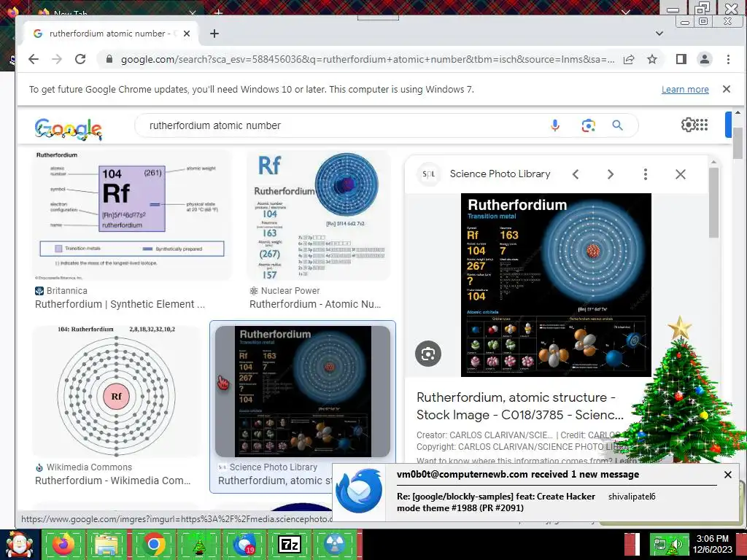Open a new tab with plus button
The height and width of the screenshot is (560, 747).
[x=214, y=34]
